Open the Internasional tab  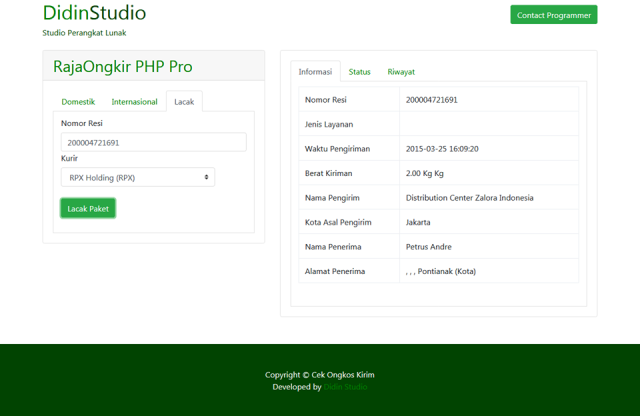point(134,102)
